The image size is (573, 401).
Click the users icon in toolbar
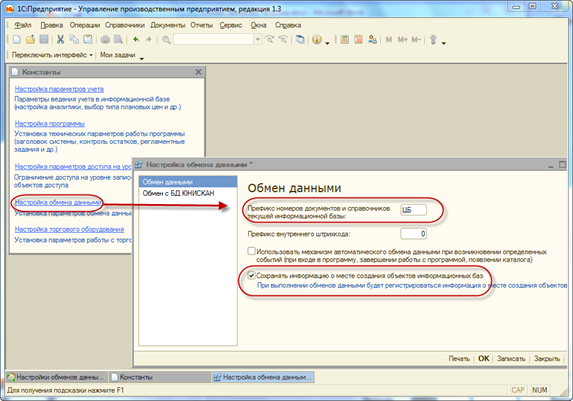coord(372,39)
